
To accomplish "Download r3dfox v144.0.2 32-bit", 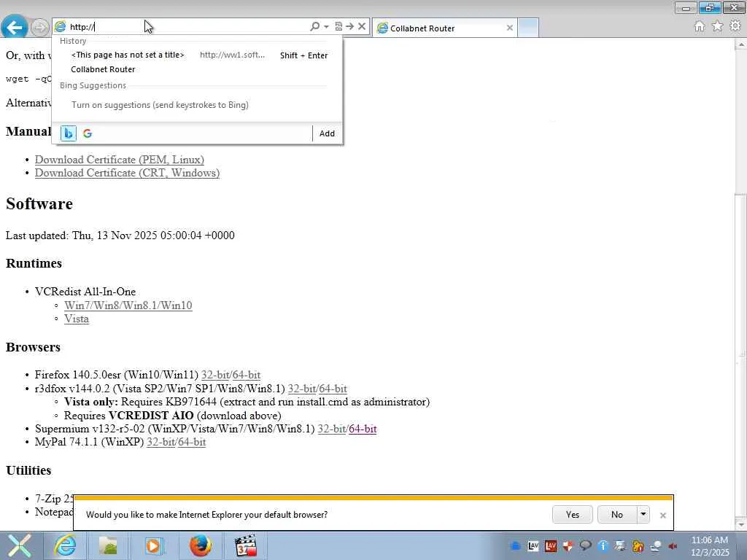I will click(302, 389).
